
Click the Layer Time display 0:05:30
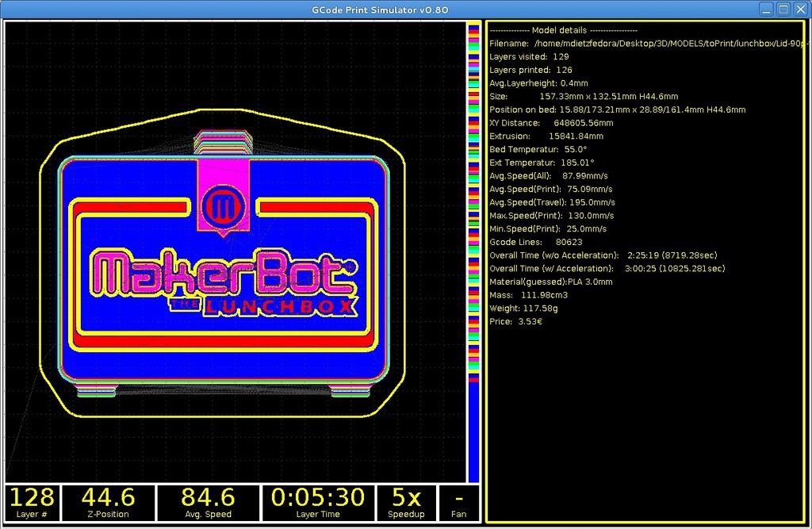click(x=317, y=503)
